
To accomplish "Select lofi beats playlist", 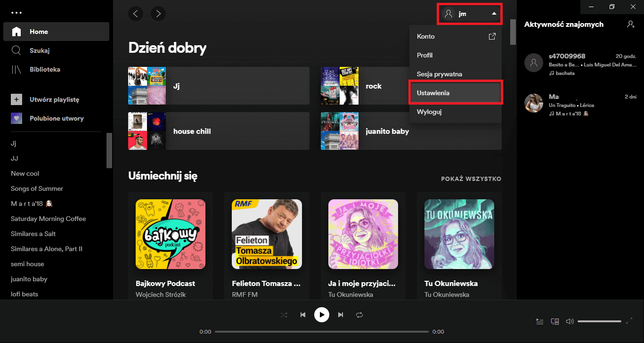I will pos(24,294).
